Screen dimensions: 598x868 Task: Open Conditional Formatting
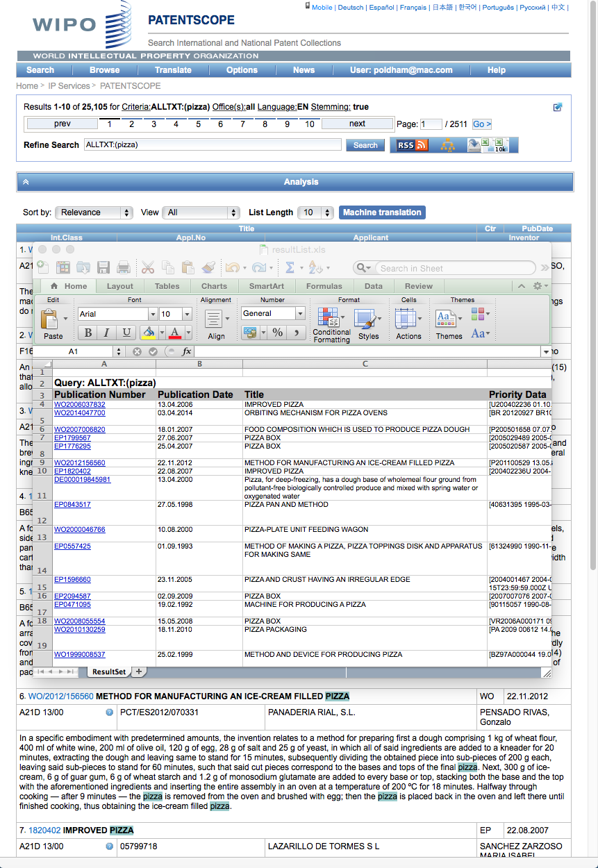point(331,325)
